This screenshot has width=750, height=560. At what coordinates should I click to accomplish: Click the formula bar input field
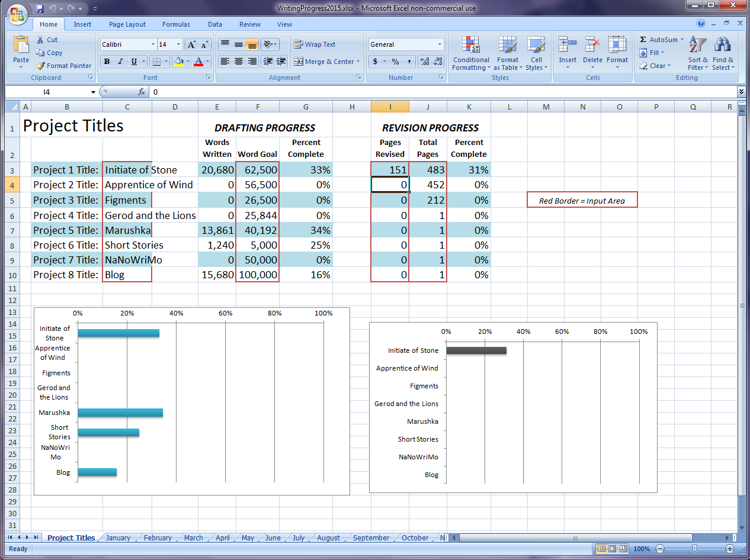coord(415,92)
